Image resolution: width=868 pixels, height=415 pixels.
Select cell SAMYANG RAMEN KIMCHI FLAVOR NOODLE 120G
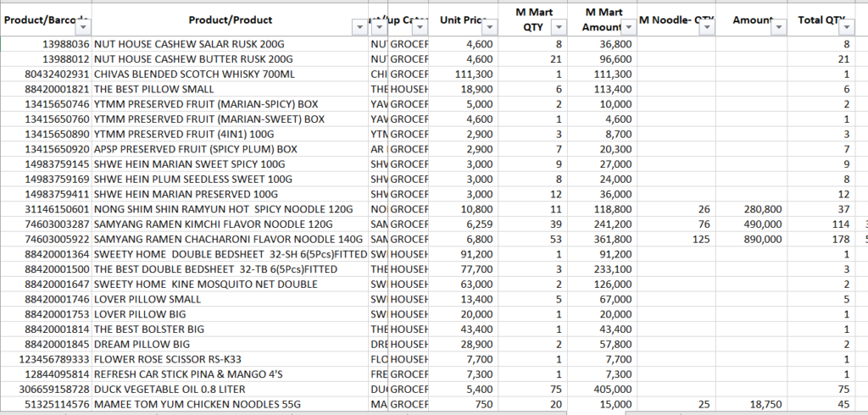[x=231, y=224]
